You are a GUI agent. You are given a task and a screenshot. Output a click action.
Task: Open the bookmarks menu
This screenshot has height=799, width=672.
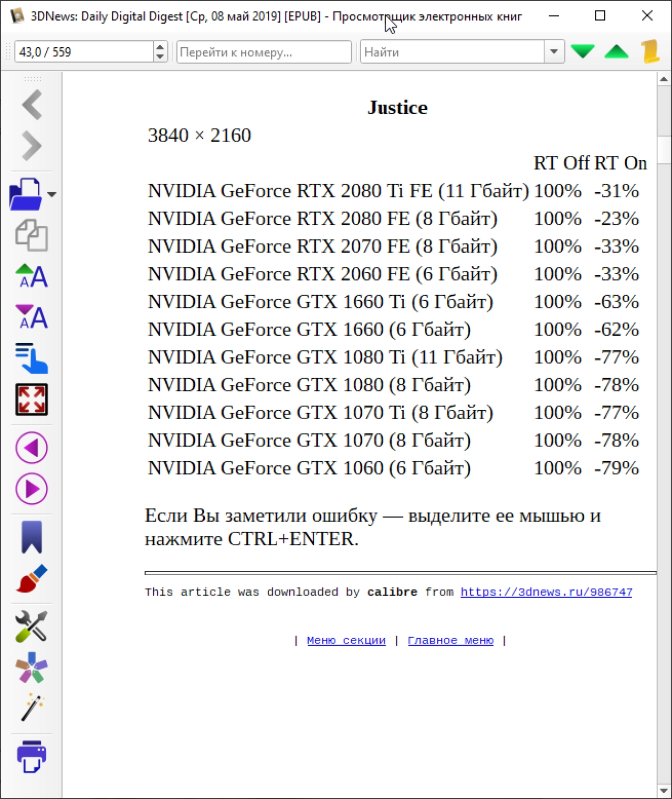click(x=32, y=537)
